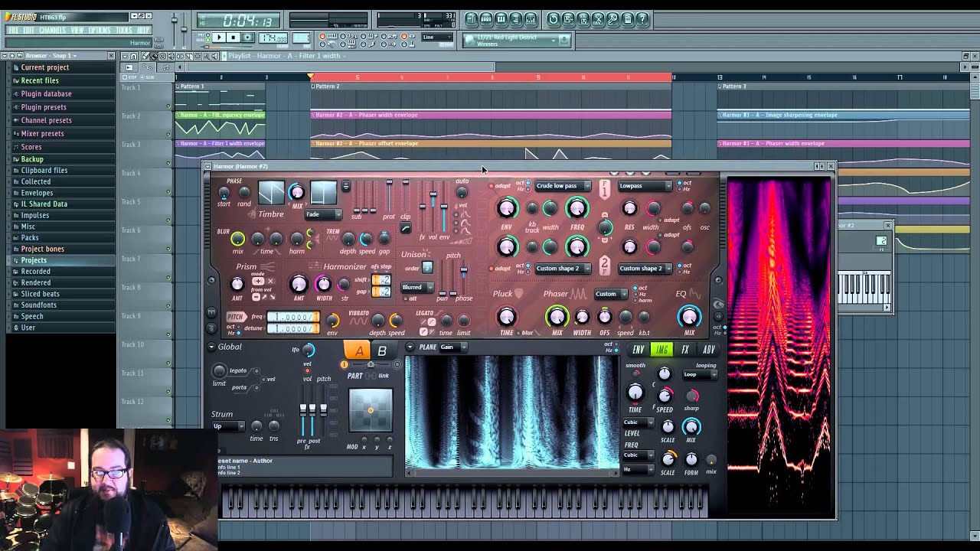The height and width of the screenshot is (551, 980).
Task: Open the Phaser Custom type dropdown
Action: 611,294
